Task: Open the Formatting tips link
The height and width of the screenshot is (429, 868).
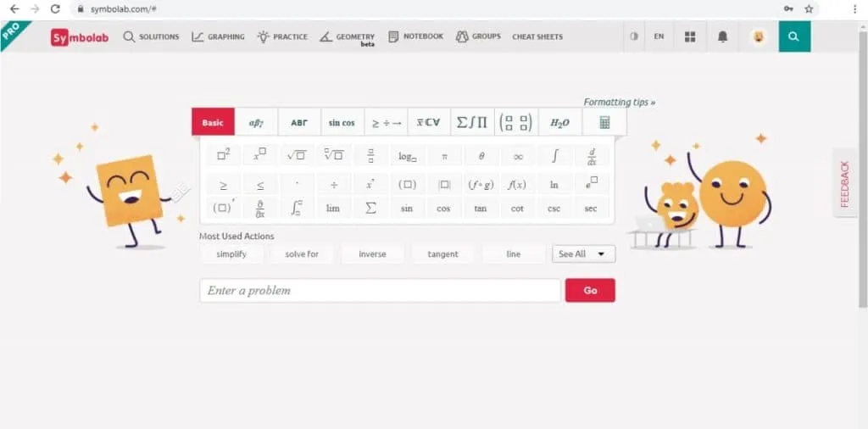Action: 619,102
